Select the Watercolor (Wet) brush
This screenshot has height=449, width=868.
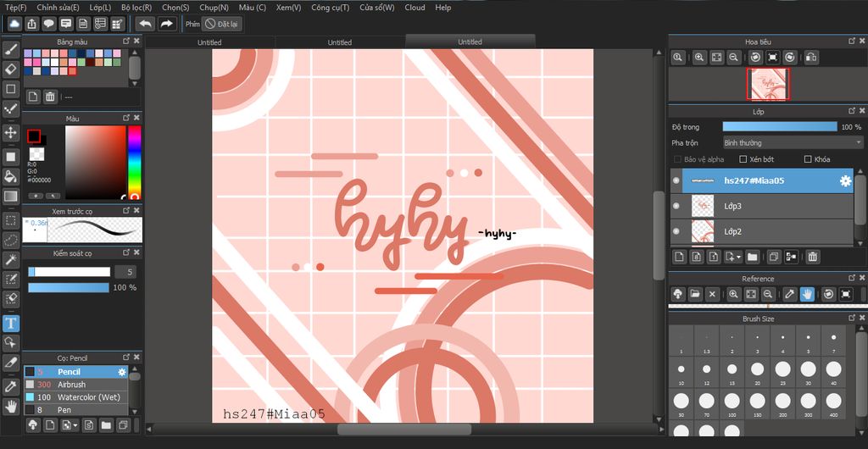click(x=75, y=397)
